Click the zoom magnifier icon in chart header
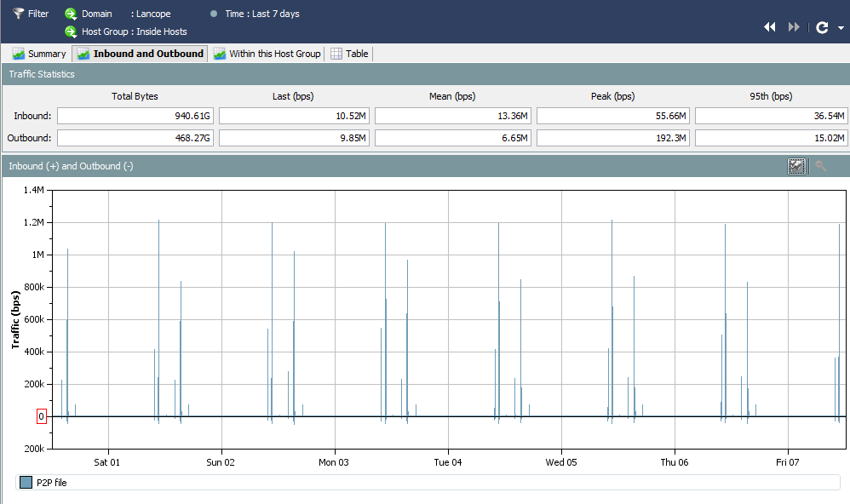This screenshot has height=504, width=850. pos(821,166)
